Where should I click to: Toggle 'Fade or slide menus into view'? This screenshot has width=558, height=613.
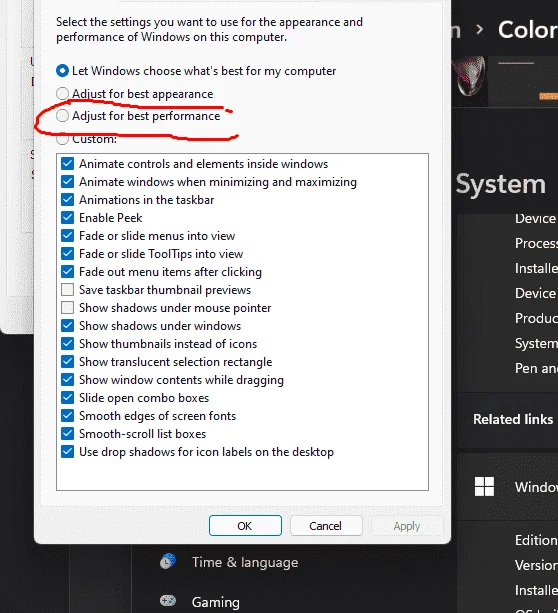(x=67, y=235)
